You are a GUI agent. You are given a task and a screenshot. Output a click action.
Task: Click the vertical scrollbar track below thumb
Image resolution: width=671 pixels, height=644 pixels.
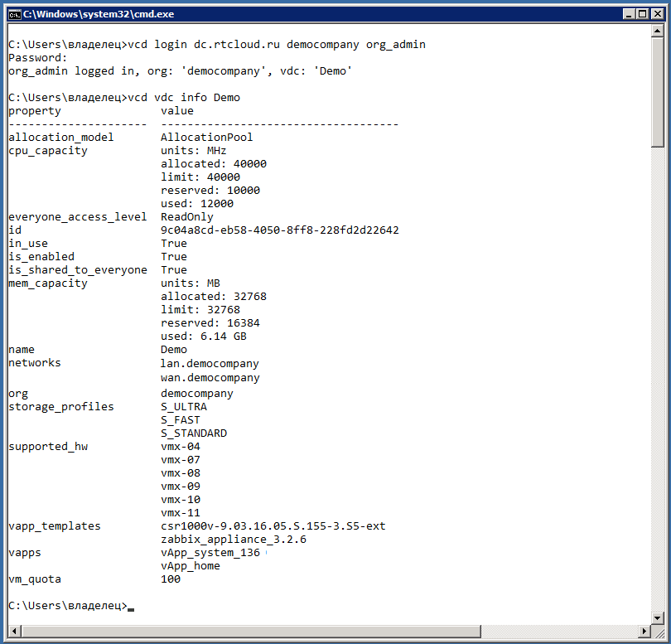coord(658,373)
